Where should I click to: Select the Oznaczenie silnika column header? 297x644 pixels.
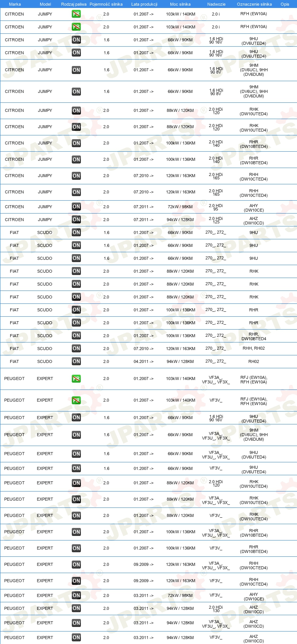click(254, 4)
